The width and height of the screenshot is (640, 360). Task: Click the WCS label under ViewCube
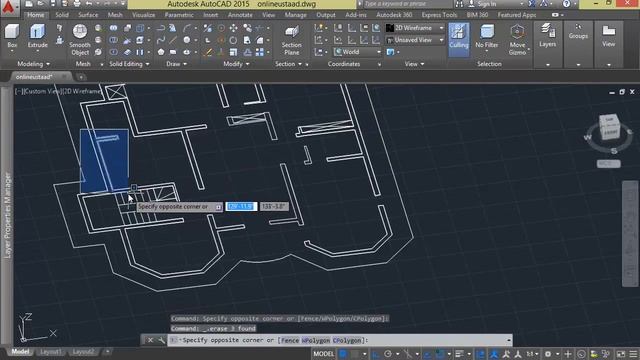[609, 164]
